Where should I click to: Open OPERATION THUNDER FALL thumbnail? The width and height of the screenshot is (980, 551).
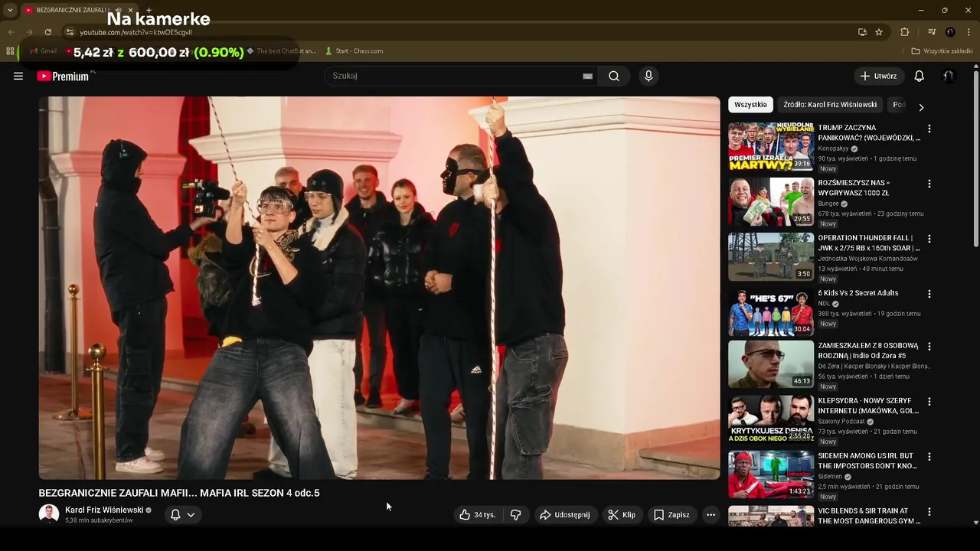[x=771, y=256]
